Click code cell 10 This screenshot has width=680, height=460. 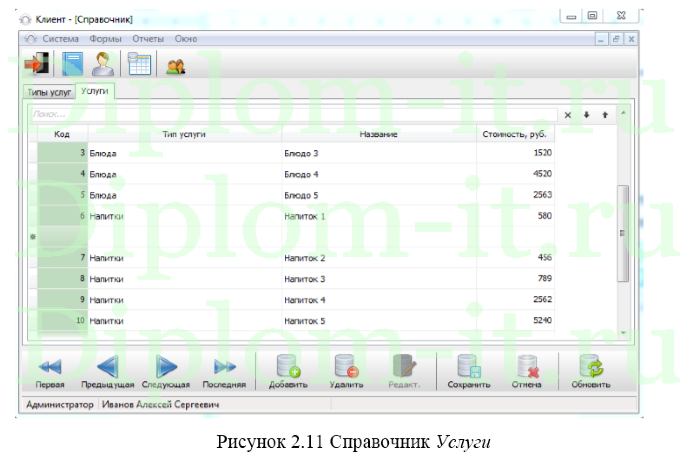pyautogui.click(x=62, y=320)
